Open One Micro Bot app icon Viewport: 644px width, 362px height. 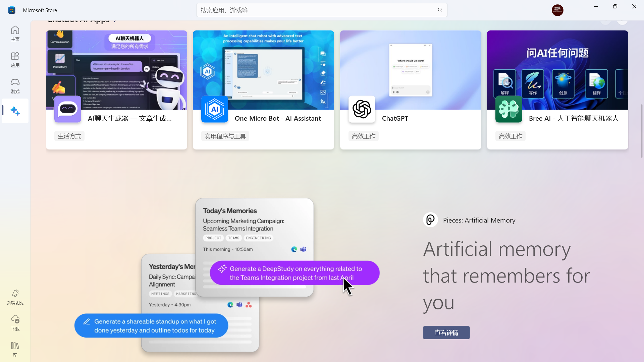215,109
